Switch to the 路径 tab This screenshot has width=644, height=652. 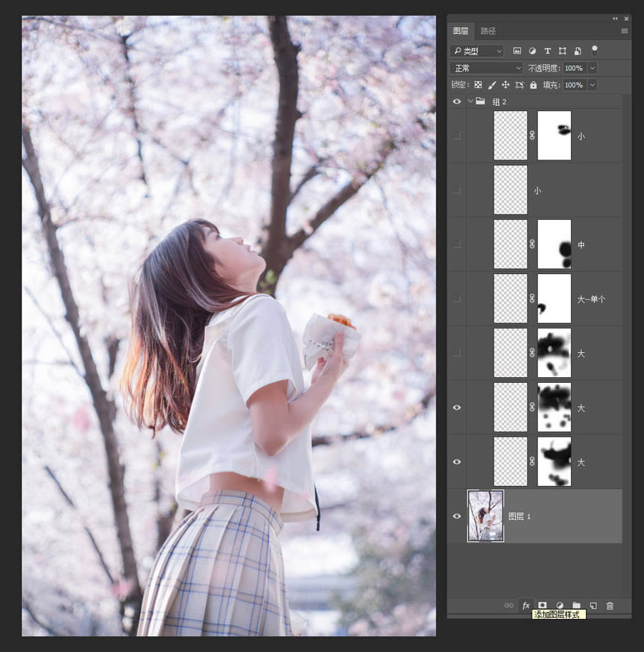click(x=488, y=31)
